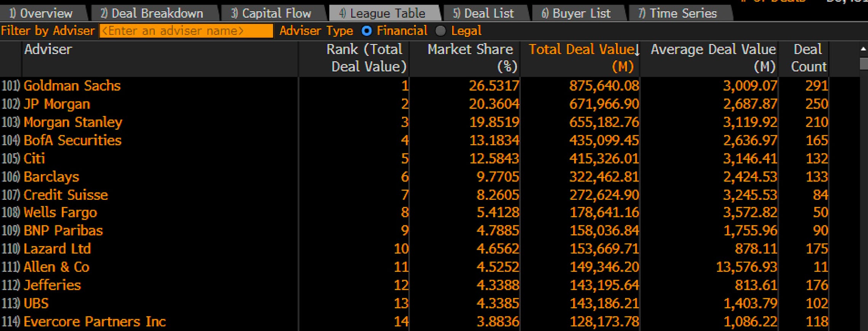Sort by Rank (Total Deal Value) header

click(354, 58)
